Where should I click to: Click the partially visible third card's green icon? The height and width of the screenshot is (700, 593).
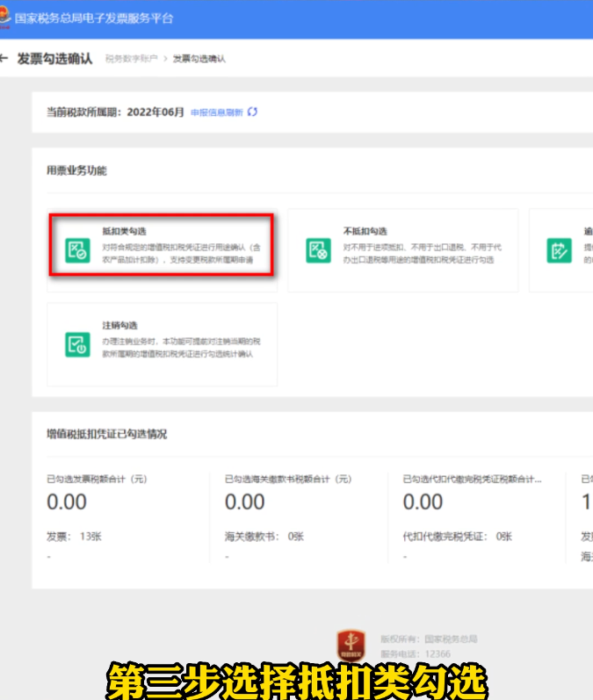click(x=559, y=250)
